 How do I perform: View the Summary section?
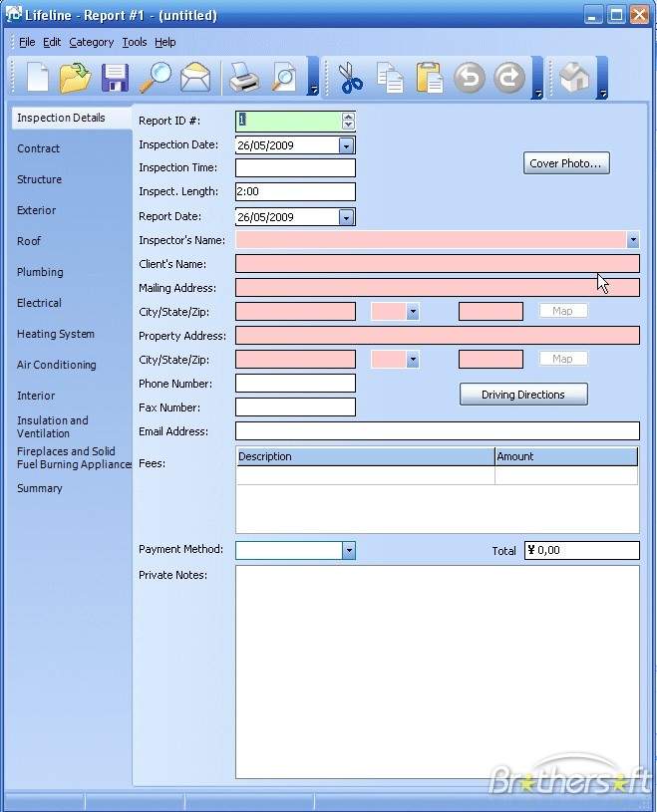pos(39,488)
